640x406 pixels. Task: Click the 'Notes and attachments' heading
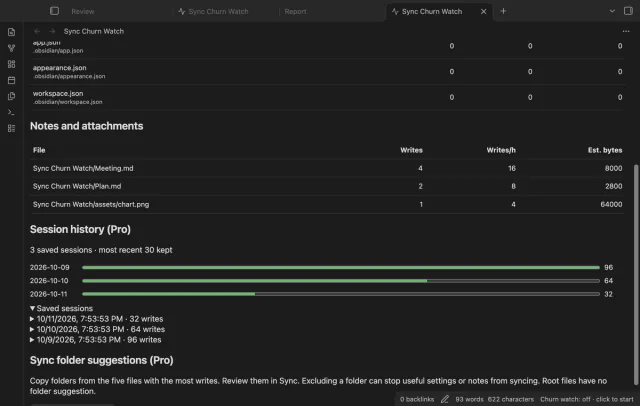[87, 126]
